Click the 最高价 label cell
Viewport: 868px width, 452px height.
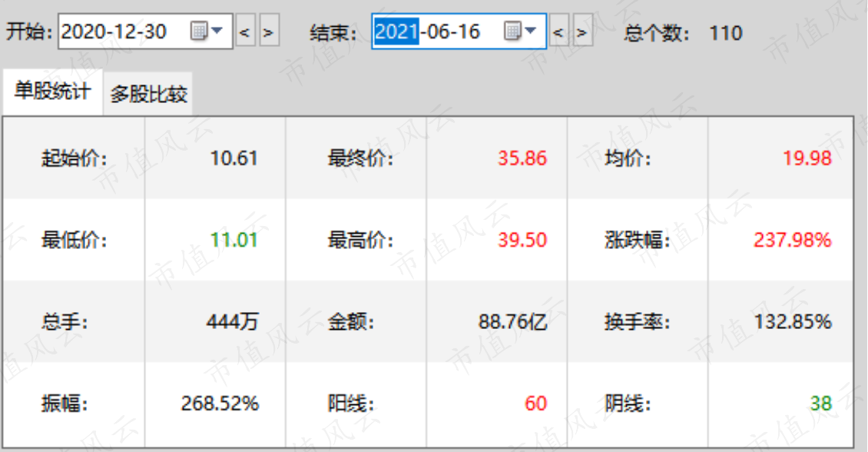coord(356,240)
